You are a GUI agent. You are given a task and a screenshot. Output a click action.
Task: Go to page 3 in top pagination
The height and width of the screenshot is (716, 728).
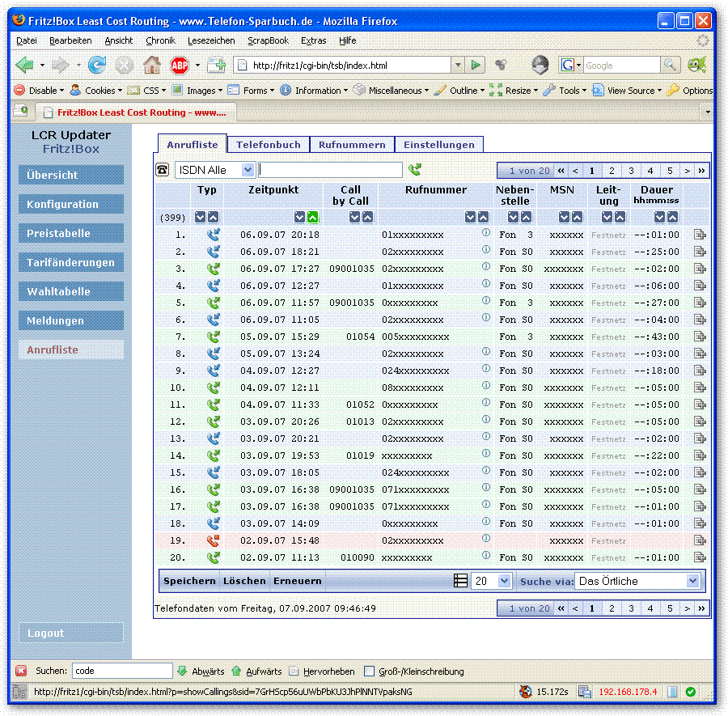tap(631, 171)
